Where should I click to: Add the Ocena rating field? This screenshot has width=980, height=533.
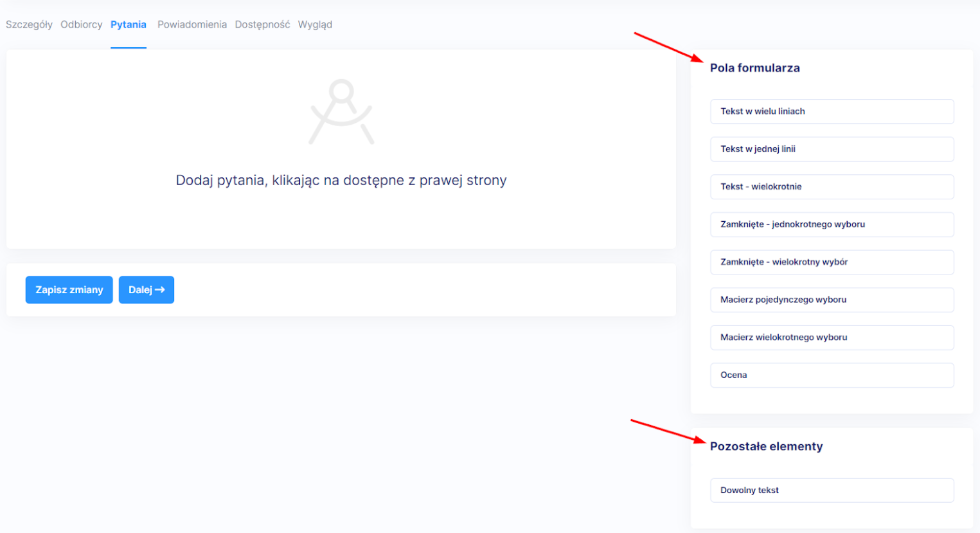click(x=832, y=375)
